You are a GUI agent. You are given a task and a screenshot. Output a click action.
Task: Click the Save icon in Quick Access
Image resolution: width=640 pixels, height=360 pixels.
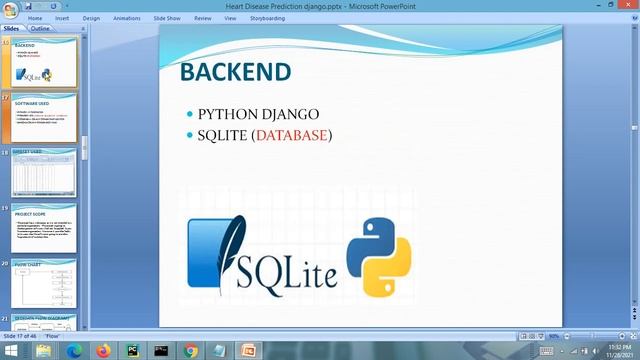(28, 6)
